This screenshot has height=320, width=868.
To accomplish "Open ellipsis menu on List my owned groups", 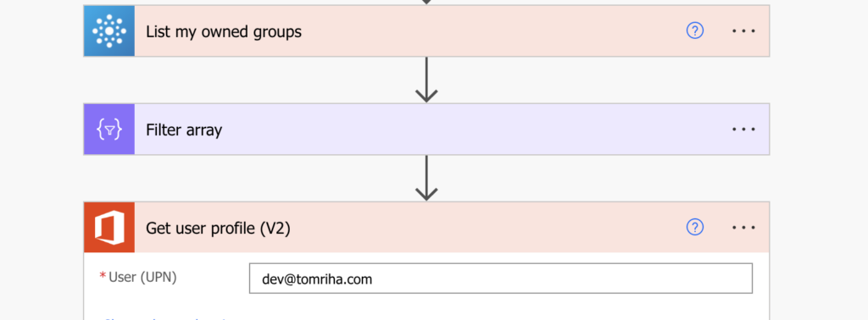I will (x=743, y=31).
